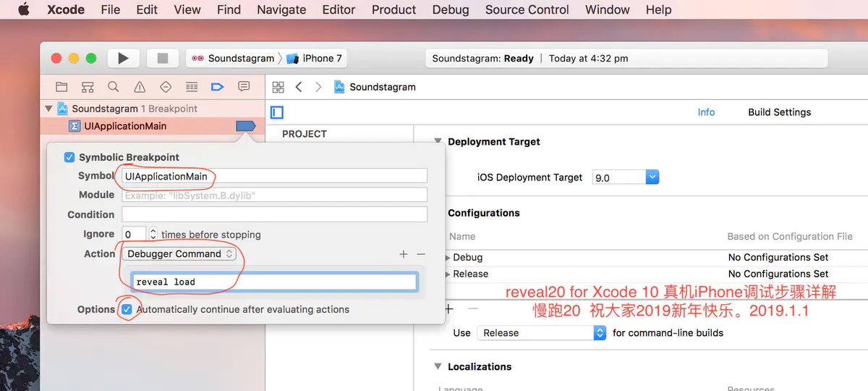Click the Symbol text field
The width and height of the screenshot is (868, 391).
click(x=274, y=176)
